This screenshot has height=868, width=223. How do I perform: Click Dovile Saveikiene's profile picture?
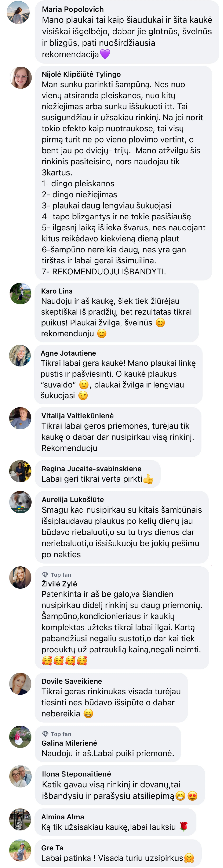coord(20,684)
